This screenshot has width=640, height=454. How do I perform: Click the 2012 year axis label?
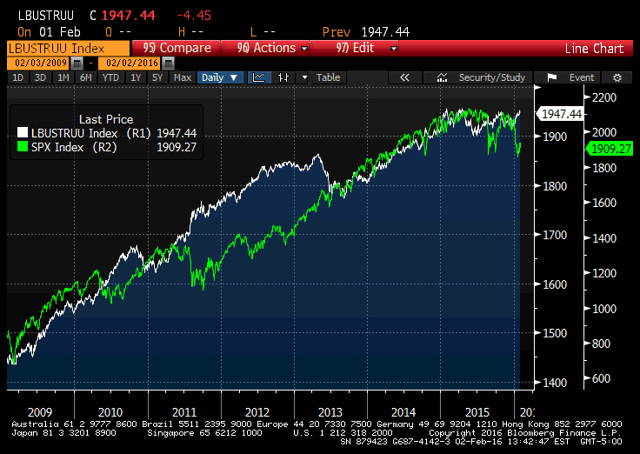[x=257, y=412]
